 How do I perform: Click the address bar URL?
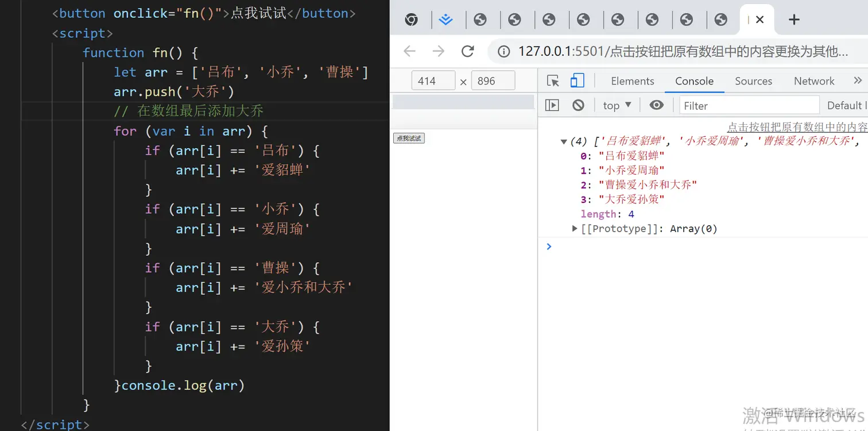point(683,51)
